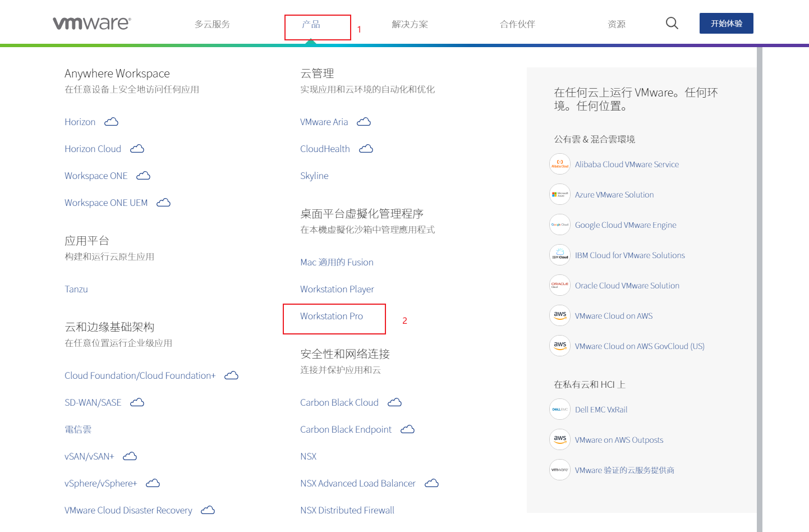Open the Dell EMC VxRail link

click(x=601, y=410)
